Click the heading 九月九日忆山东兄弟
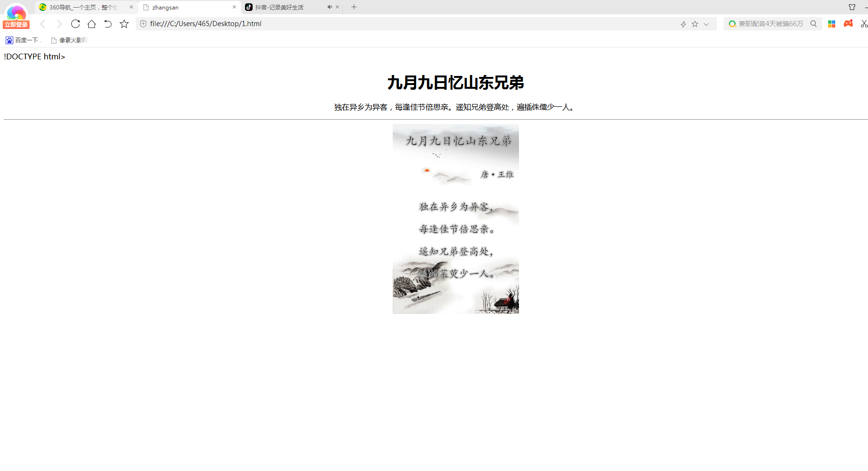 [x=456, y=83]
